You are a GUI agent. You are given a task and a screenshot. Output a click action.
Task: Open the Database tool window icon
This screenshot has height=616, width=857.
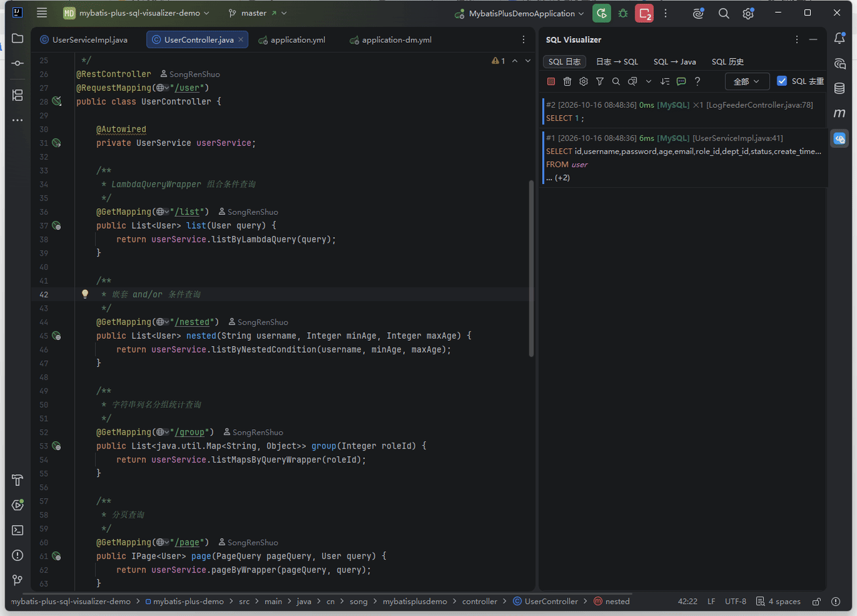(x=840, y=88)
